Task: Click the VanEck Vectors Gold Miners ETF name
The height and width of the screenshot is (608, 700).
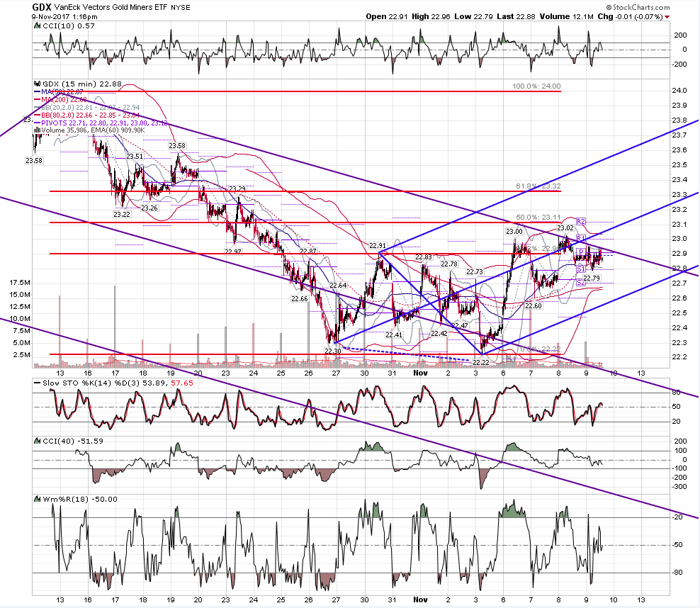Action: click(x=111, y=8)
